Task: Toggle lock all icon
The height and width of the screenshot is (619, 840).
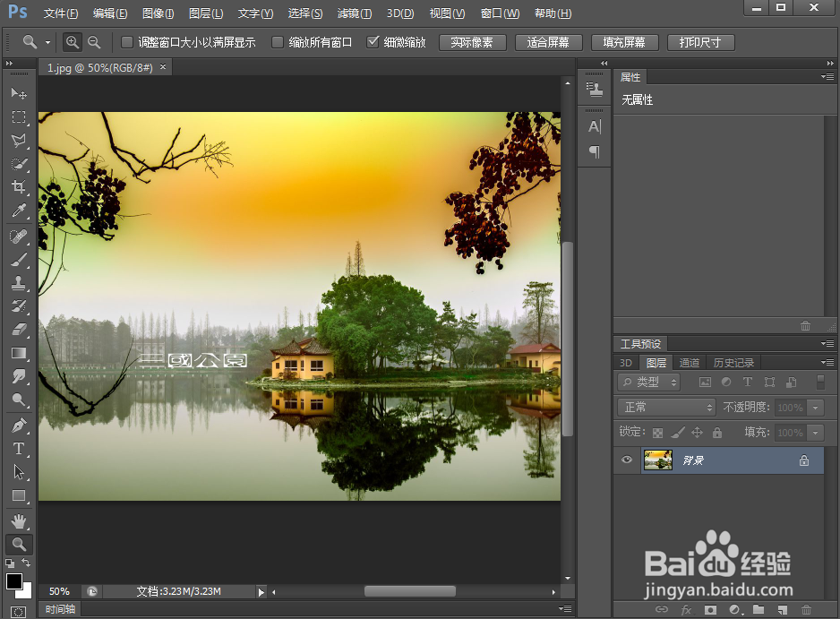Action: (x=717, y=432)
